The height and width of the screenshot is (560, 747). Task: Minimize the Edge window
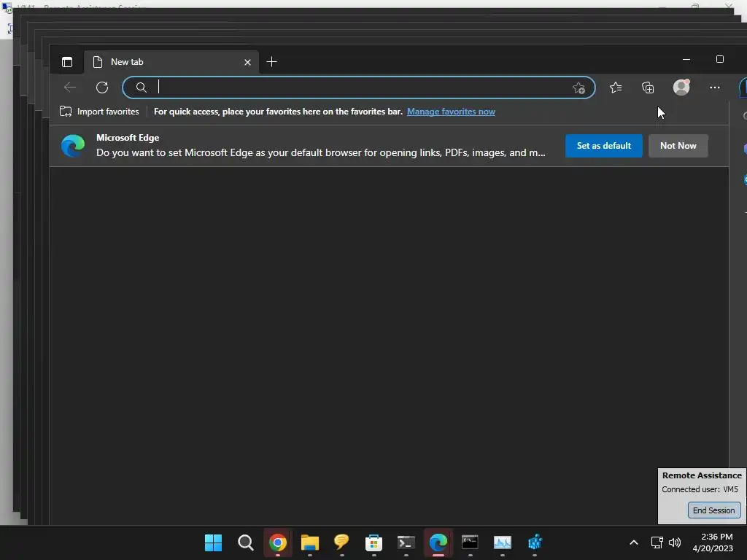coord(686,60)
